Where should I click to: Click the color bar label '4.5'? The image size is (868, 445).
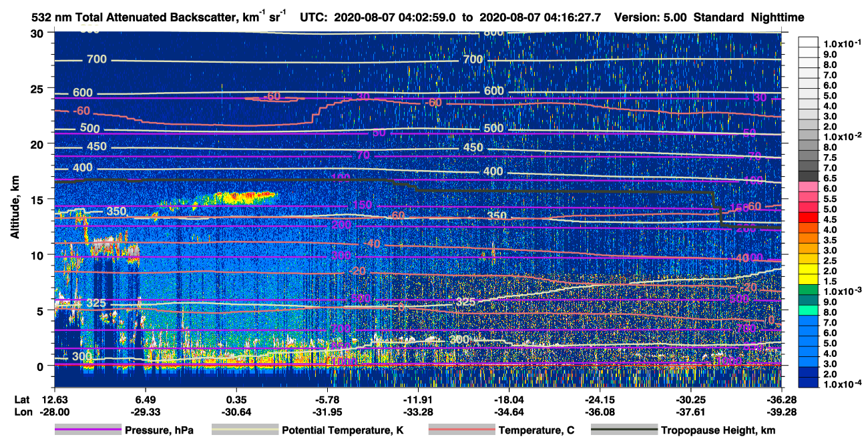click(x=831, y=219)
